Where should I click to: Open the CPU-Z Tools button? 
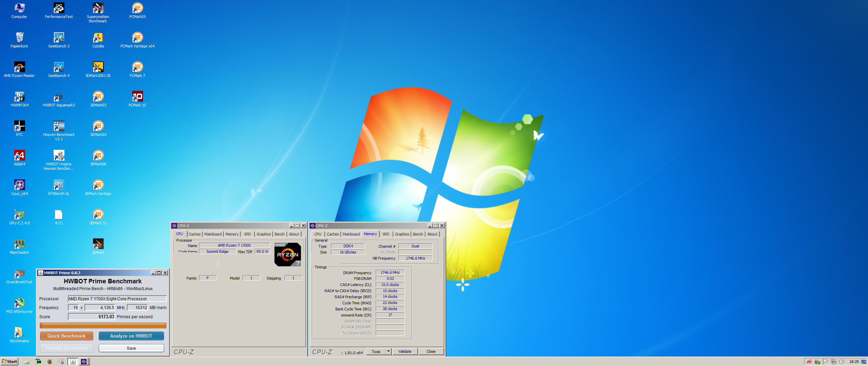[x=376, y=351]
